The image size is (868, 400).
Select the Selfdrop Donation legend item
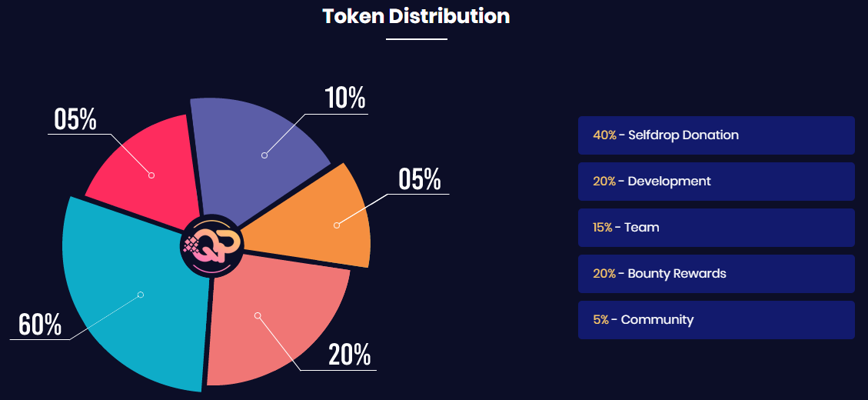point(716,135)
